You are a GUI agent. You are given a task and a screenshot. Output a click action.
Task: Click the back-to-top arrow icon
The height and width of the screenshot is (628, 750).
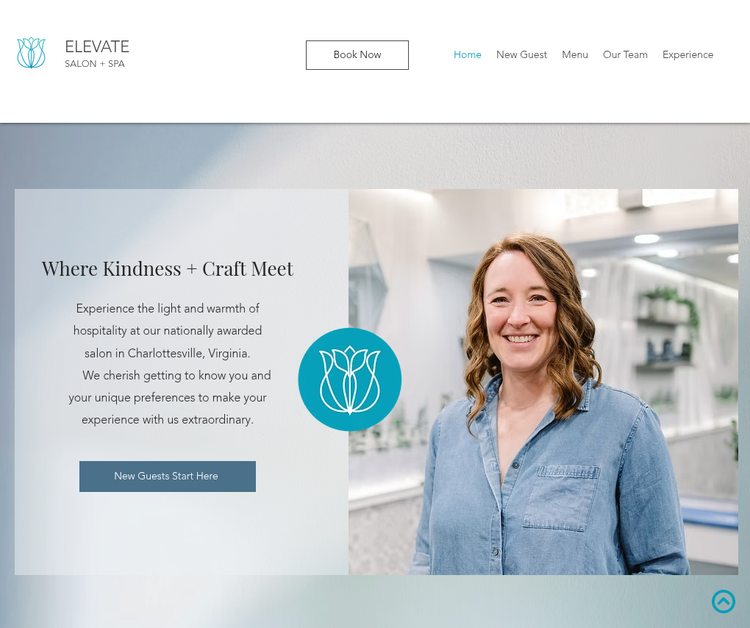point(723,601)
